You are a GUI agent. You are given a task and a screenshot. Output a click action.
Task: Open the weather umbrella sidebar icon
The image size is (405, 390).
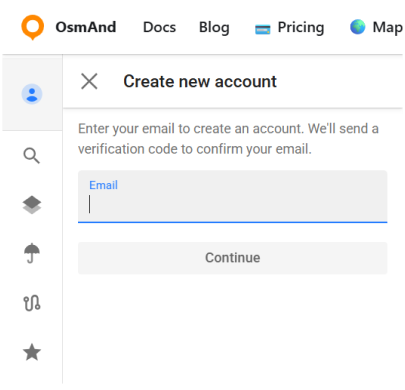[32, 253]
